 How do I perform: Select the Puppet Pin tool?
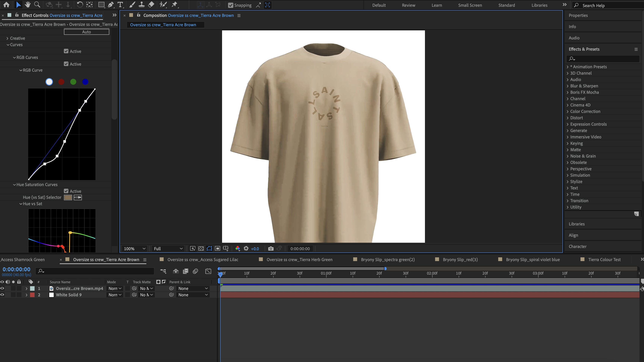175,5
